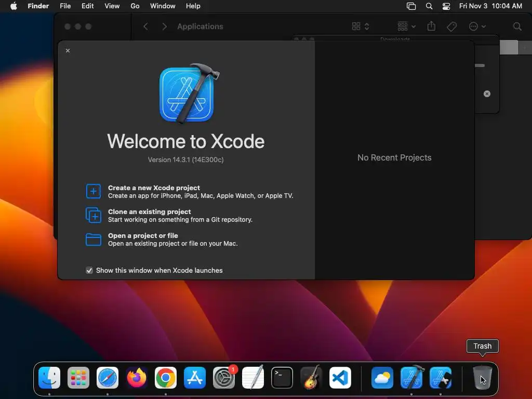The image size is (532, 399).
Task: Close the Welcome to Xcode window
Action: [68, 50]
